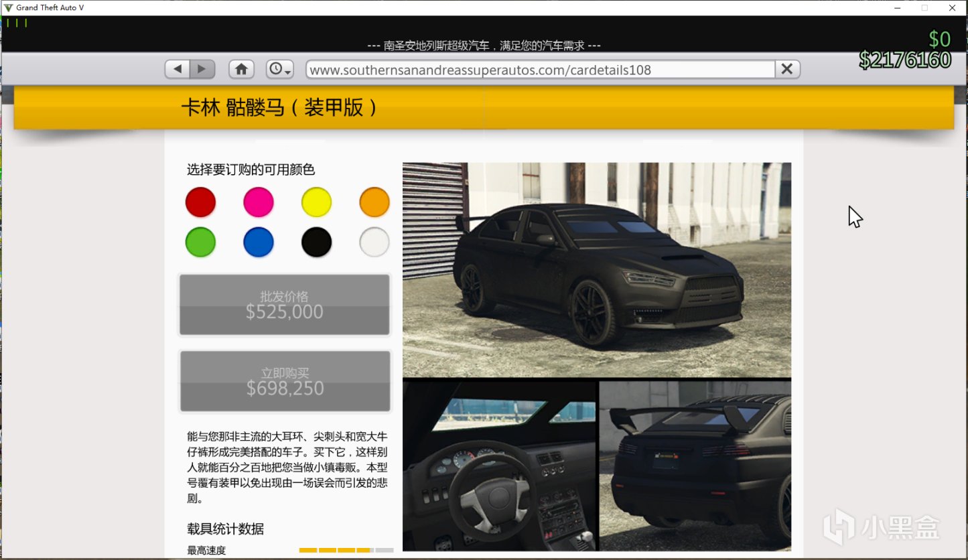Select the pink car color
The width and height of the screenshot is (968, 560).
(x=259, y=202)
